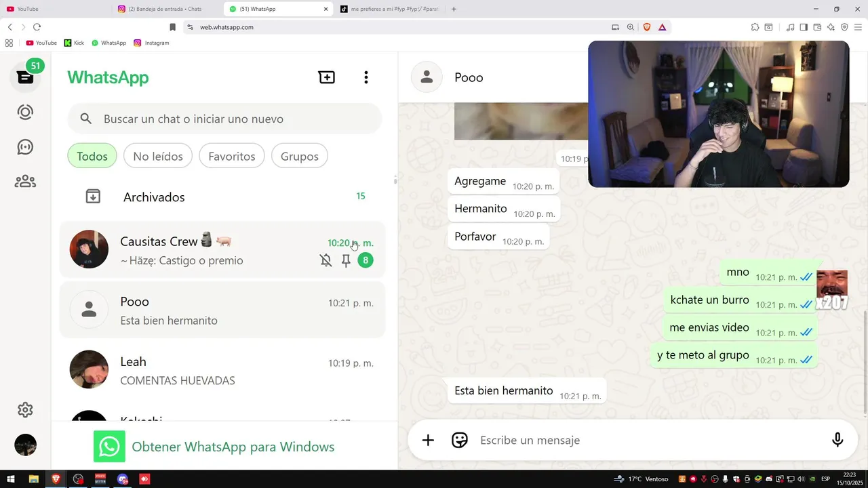Select the No leídos filter

[x=158, y=157]
